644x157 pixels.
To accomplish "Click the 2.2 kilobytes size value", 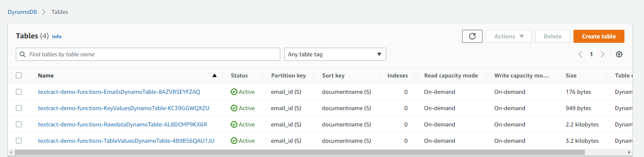I will [582, 124].
